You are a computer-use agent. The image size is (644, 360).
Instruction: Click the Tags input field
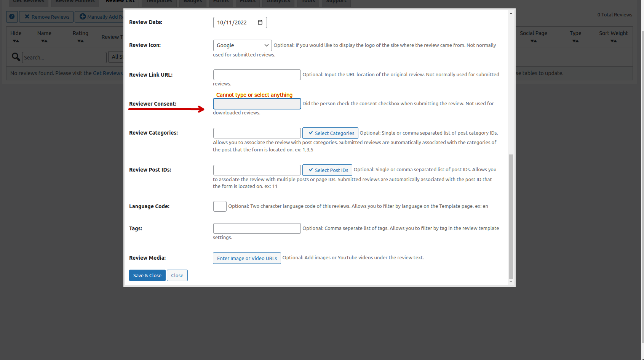(257, 228)
